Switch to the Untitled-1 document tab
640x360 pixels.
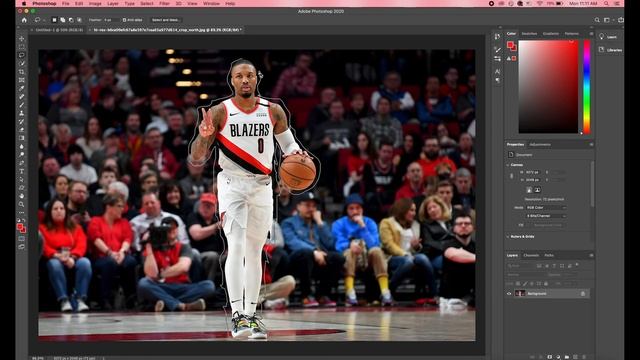click(59, 30)
